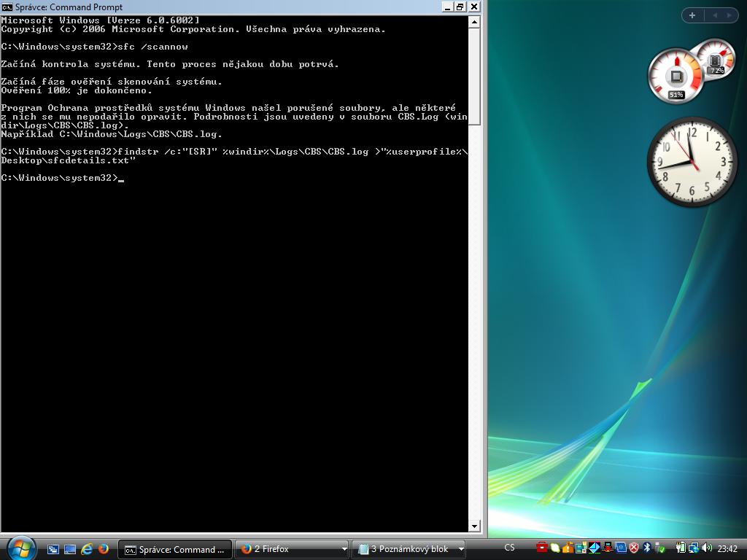Select Správce: Command taskbar button
The width and height of the screenshot is (747, 560).
tap(175, 549)
